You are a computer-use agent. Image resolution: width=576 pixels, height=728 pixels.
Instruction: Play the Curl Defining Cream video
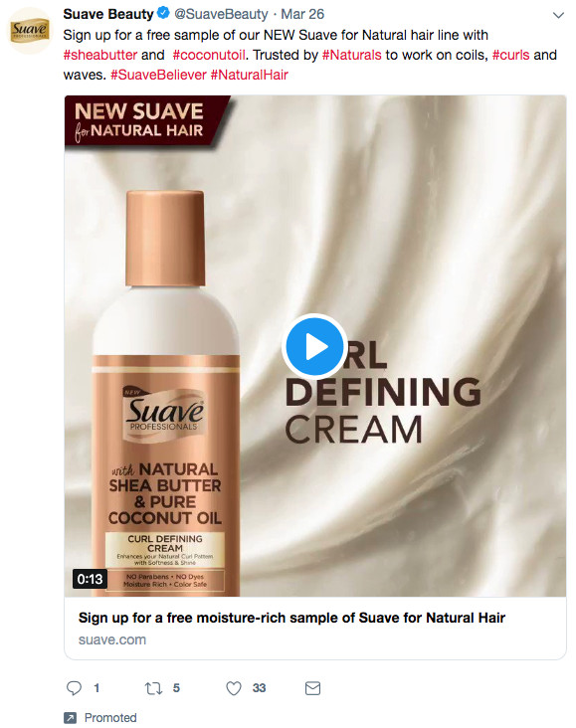(314, 346)
